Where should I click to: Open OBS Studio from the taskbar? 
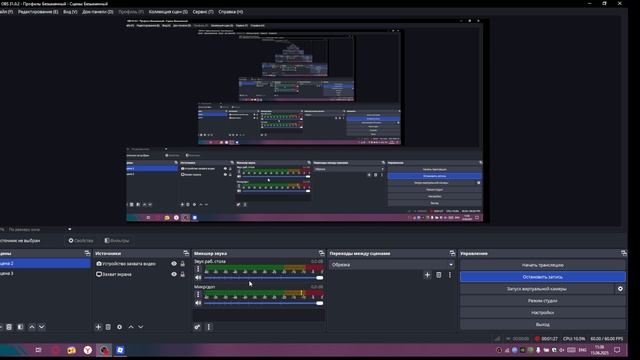[104, 350]
